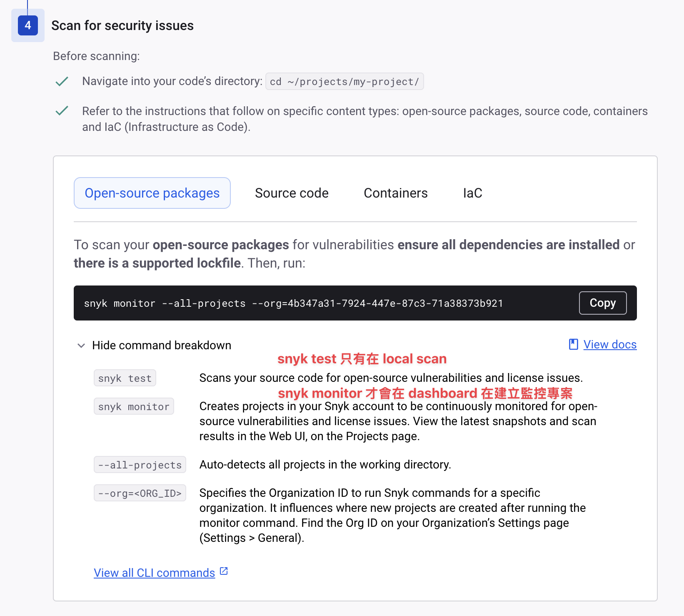Click the --org=<ORG_ID> flag chip
684x616 pixels.
click(x=140, y=493)
